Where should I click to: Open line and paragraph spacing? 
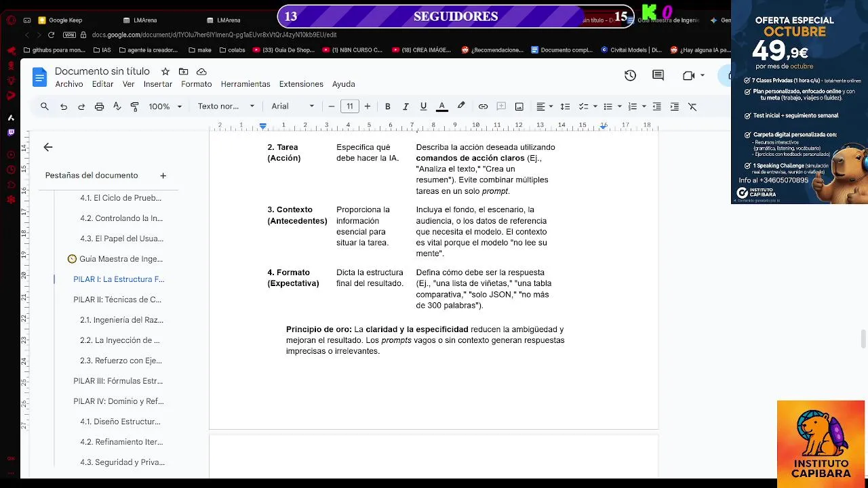(565, 106)
